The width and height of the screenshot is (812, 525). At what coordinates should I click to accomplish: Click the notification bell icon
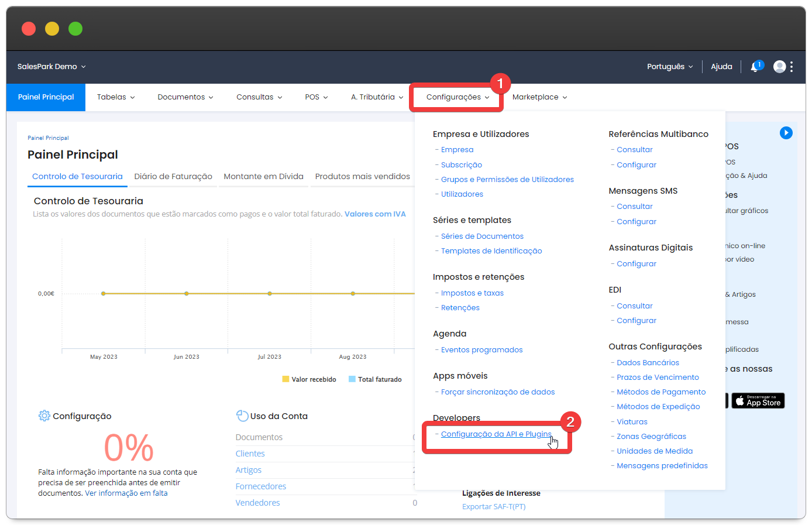tap(755, 67)
